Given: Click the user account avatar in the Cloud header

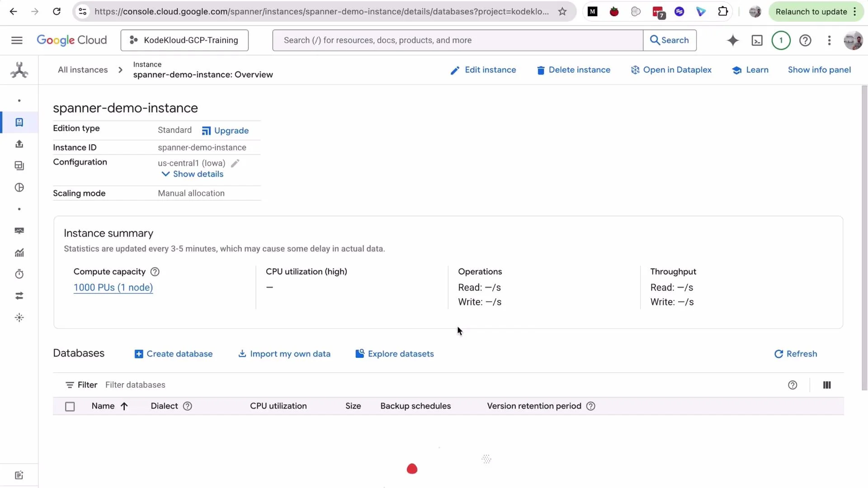Looking at the screenshot, I should click(853, 40).
